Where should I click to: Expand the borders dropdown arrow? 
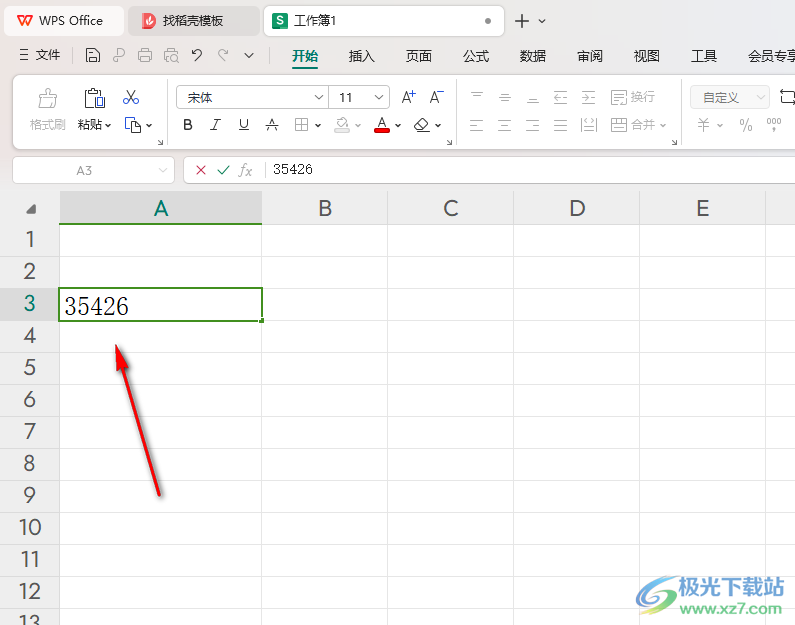[x=318, y=125]
